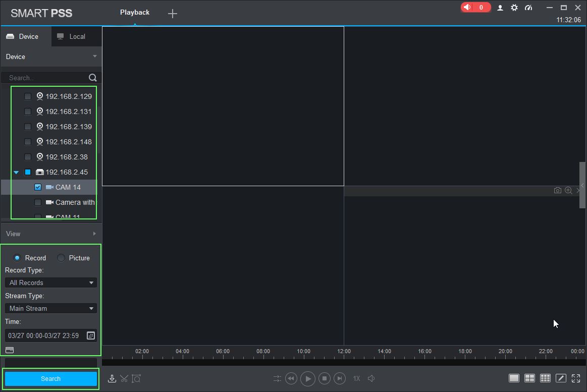587x392 pixels.
Task: Click the Search button
Action: point(50,379)
